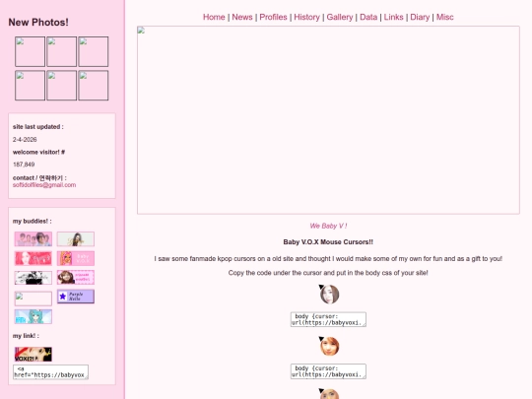The height and width of the screenshot is (399, 532).
Task: Click the large broken banner image
Action: click(x=328, y=120)
